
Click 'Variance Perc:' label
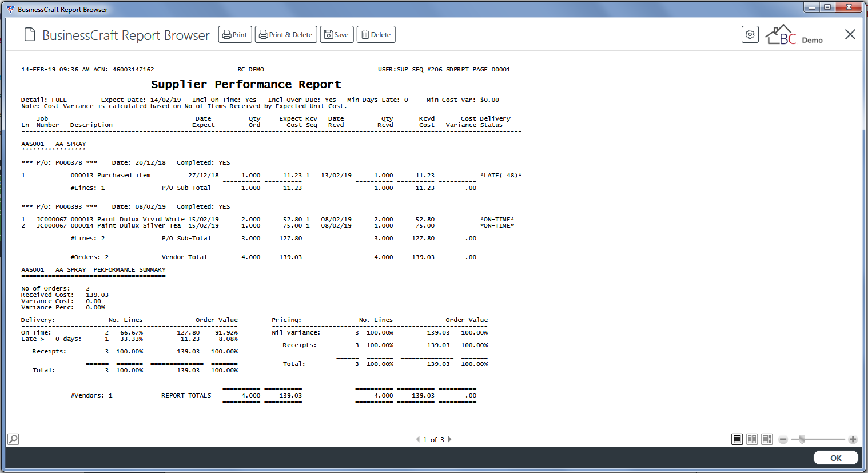[47, 308]
